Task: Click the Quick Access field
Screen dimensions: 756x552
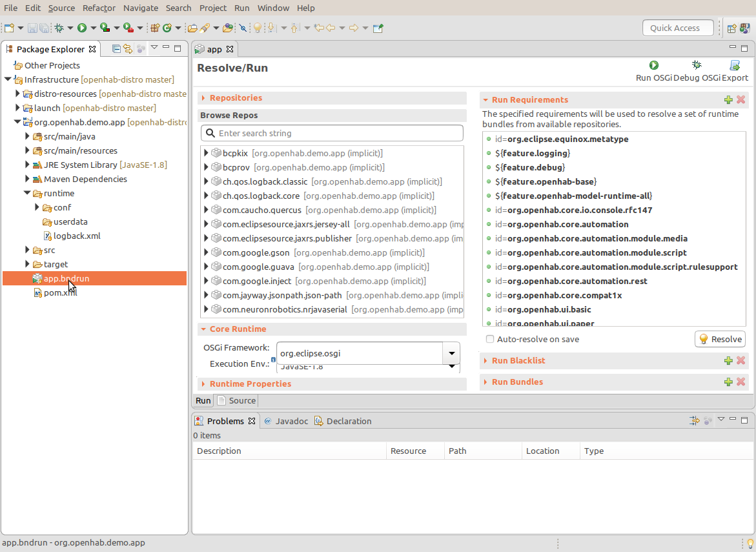Action: [678, 28]
